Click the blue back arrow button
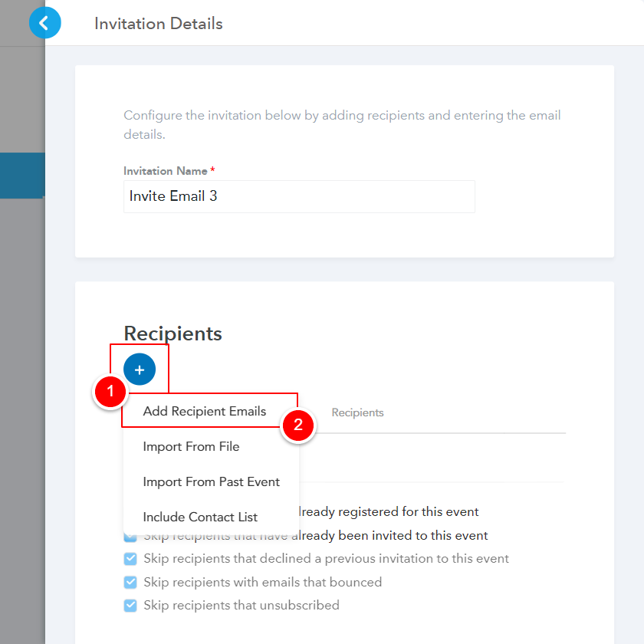The height and width of the screenshot is (644, 644). [44, 23]
